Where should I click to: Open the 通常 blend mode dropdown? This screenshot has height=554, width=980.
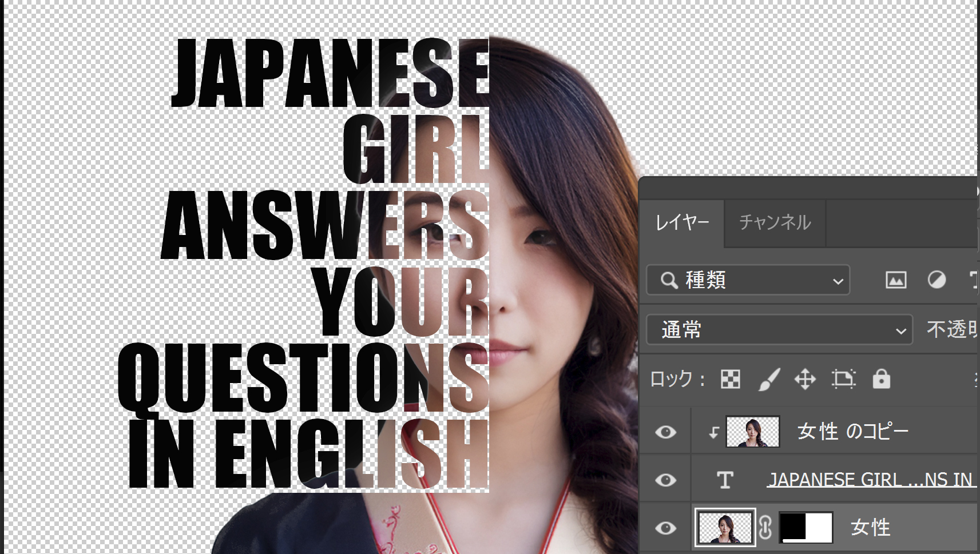click(779, 330)
